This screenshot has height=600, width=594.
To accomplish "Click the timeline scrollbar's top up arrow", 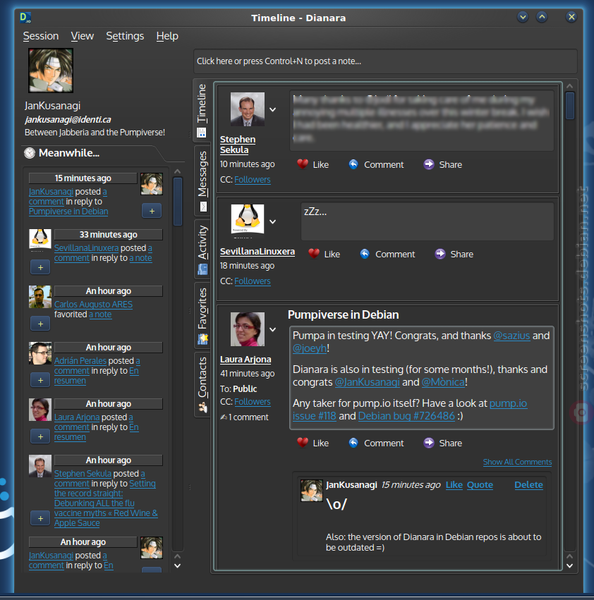I will (570, 86).
